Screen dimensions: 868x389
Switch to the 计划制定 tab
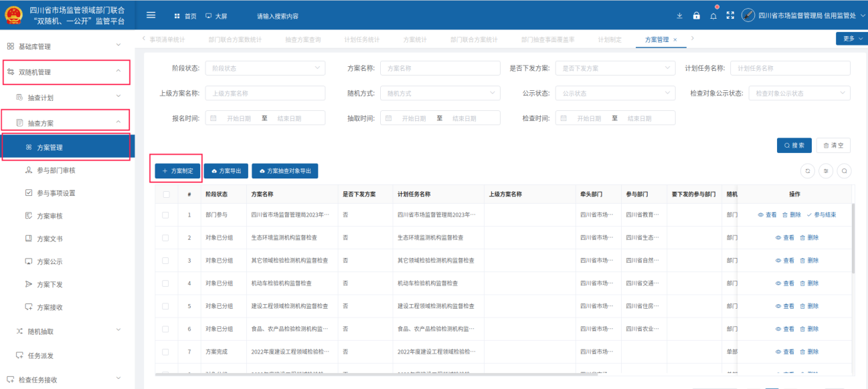pos(610,40)
